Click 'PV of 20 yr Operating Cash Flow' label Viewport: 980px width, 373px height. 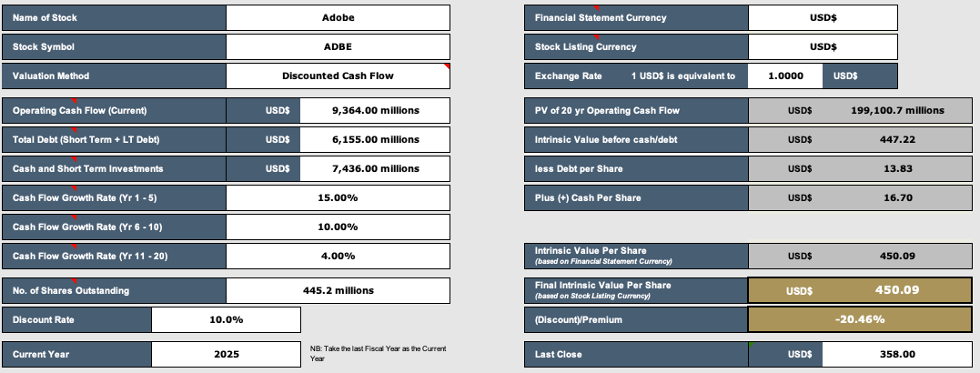click(607, 111)
